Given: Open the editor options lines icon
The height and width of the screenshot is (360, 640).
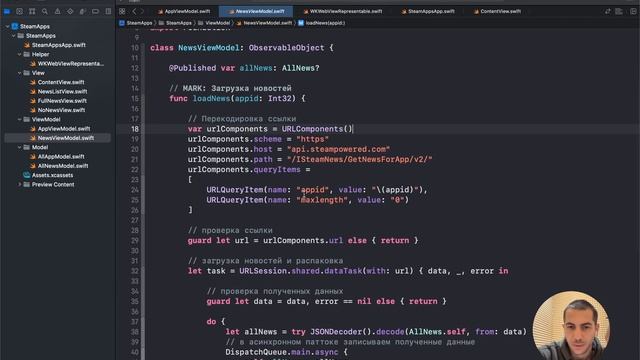Looking at the screenshot, I should 619,11.
